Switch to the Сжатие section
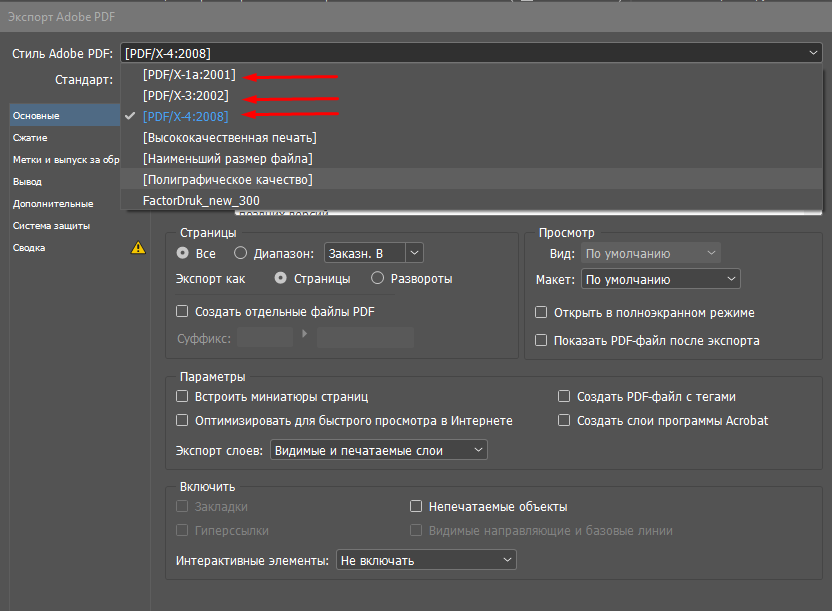This screenshot has width=832, height=611. pos(30,138)
